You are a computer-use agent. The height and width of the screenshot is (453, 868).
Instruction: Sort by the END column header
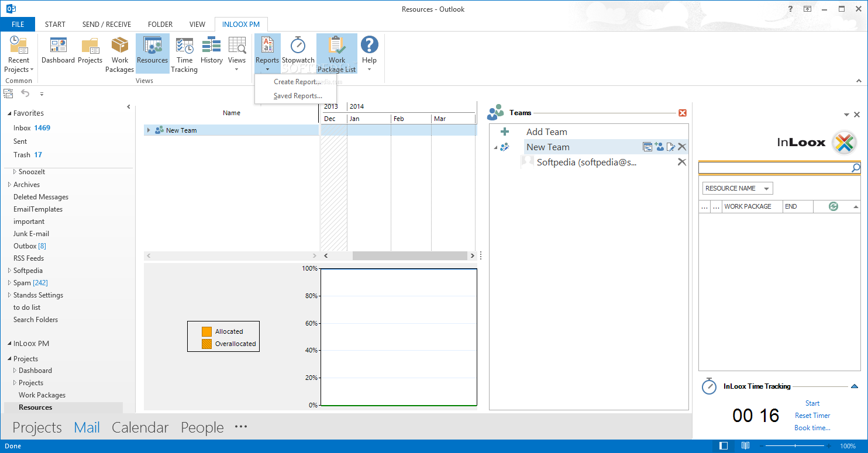tap(798, 206)
